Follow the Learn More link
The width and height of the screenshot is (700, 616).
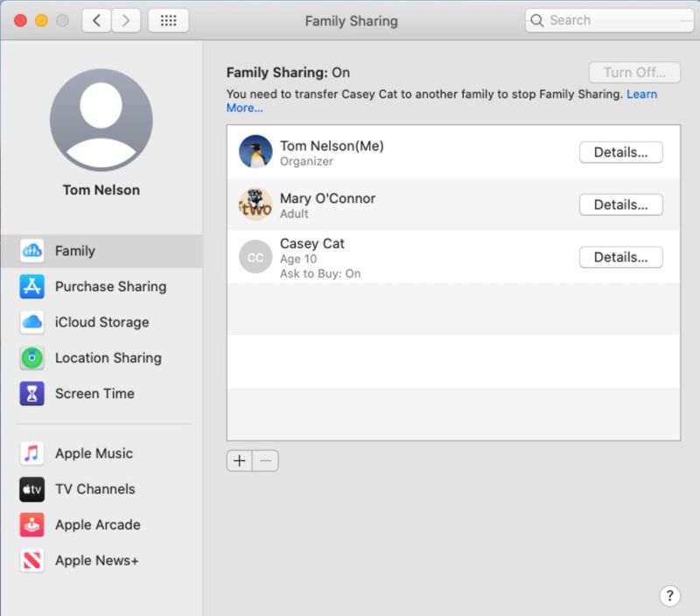641,94
